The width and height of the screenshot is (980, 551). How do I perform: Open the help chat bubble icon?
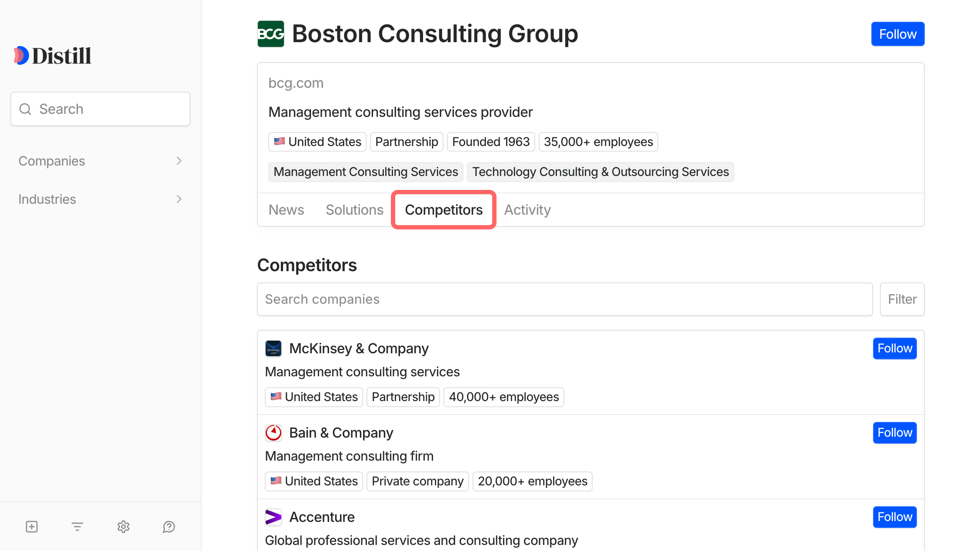point(169,527)
